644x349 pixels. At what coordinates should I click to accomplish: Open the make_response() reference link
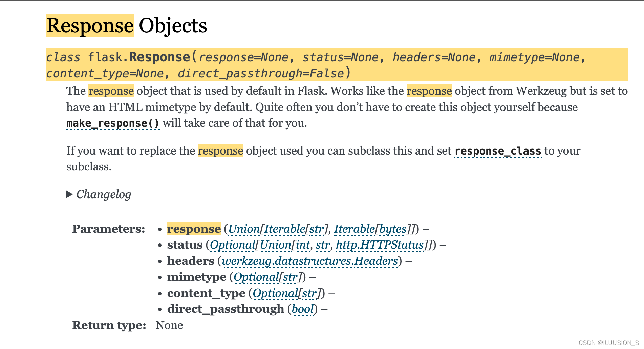point(113,123)
